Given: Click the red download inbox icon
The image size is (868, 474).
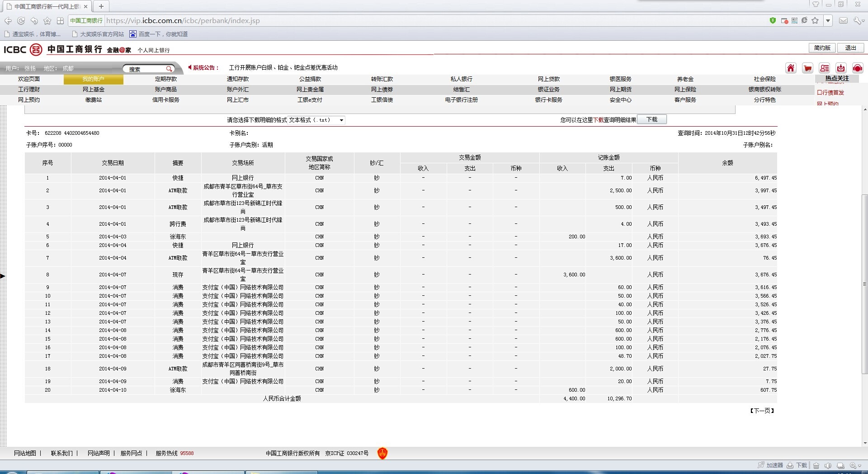Looking at the screenshot, I should point(841,68).
